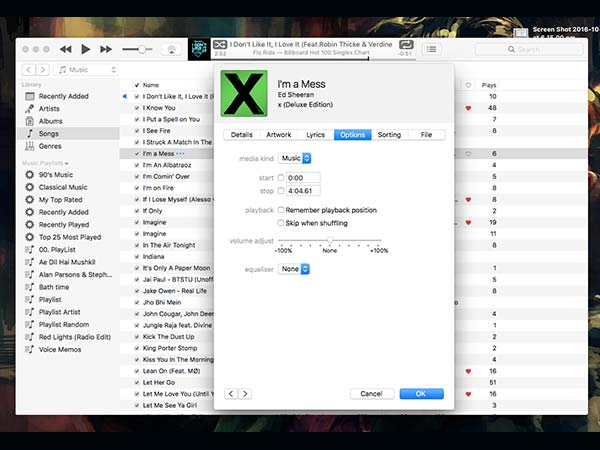Open the Classical Music smart playlist
The width and height of the screenshot is (600, 450).
click(63, 187)
